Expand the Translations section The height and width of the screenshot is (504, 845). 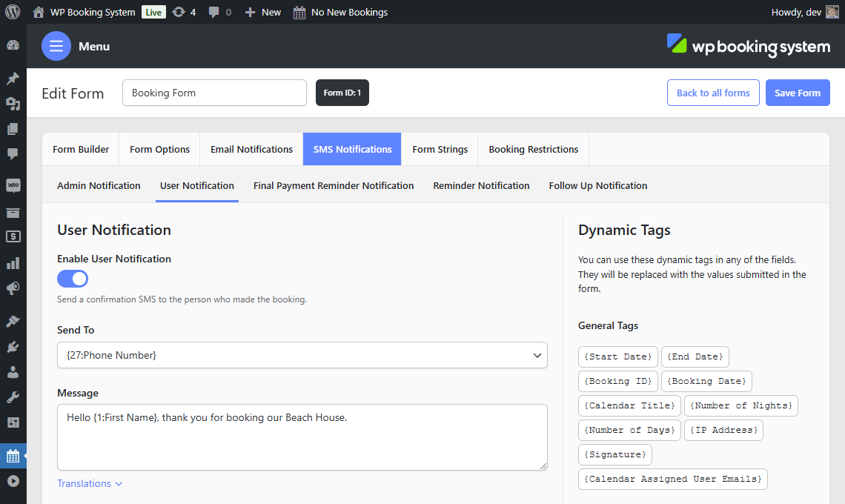pos(90,483)
